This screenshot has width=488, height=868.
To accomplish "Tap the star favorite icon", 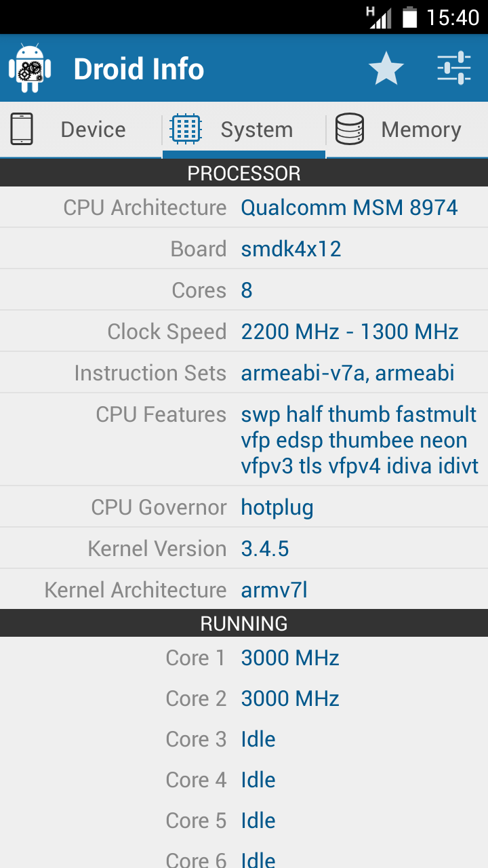I will pos(386,68).
